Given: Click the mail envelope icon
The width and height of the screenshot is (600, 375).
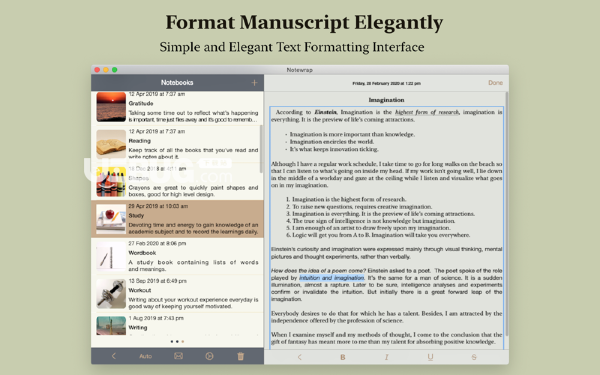Looking at the screenshot, I should pos(178,356).
